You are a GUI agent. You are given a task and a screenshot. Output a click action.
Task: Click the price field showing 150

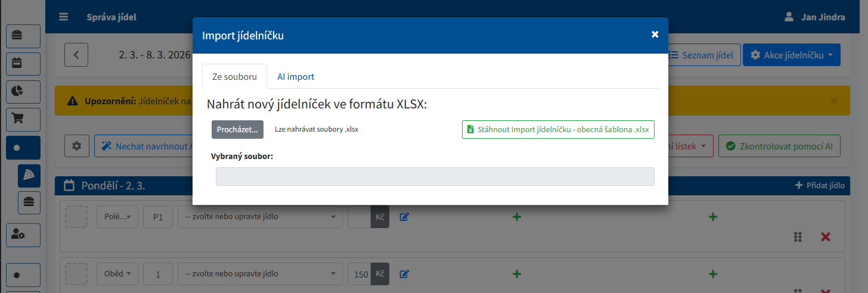click(359, 274)
